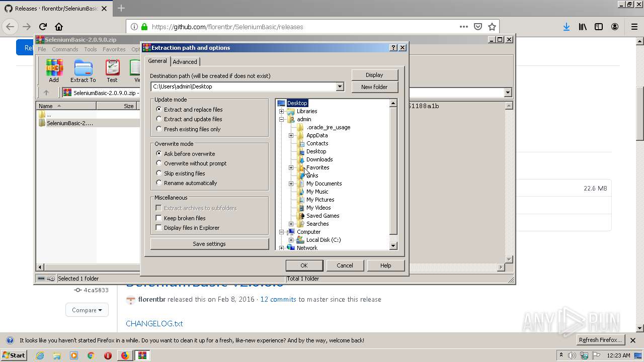Select Extract and update files option

(159, 119)
